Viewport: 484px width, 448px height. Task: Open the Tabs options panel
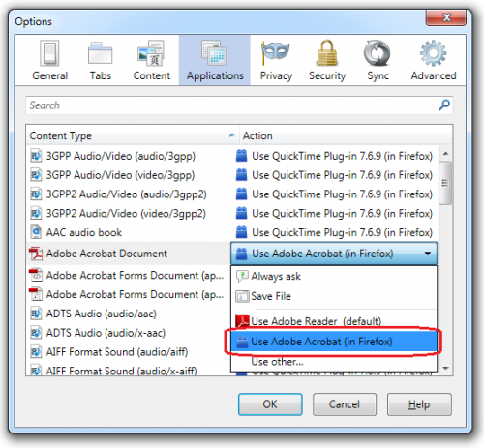pyautogui.click(x=101, y=60)
